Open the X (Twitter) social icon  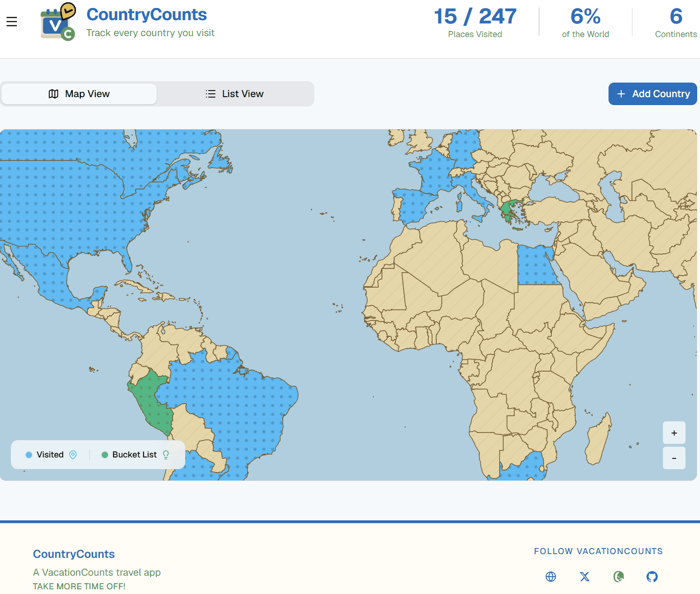(585, 577)
